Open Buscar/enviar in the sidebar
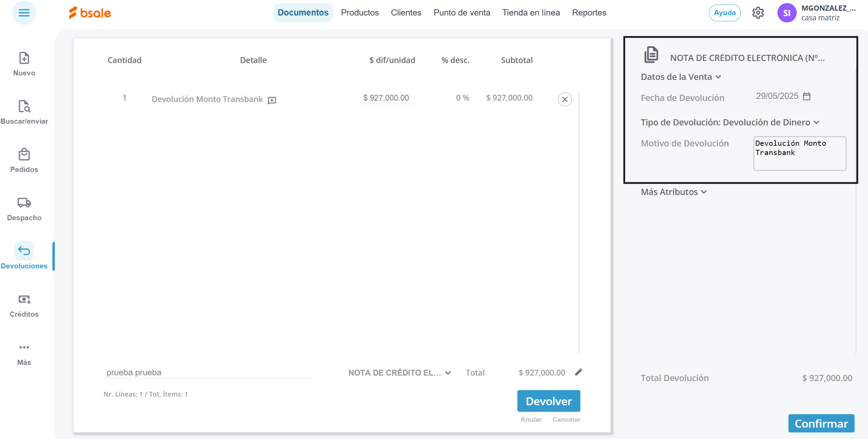The image size is (868, 439). pyautogui.click(x=24, y=106)
